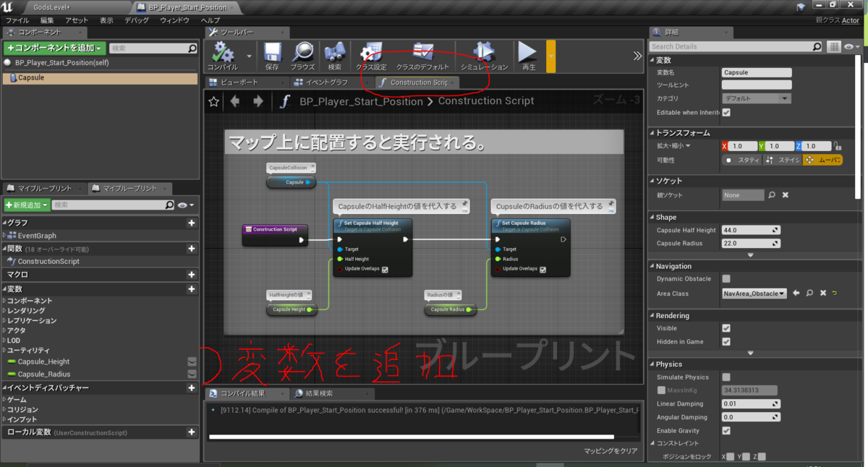Browse to parent socket with magnifier icon
The image size is (868, 467).
click(x=772, y=195)
